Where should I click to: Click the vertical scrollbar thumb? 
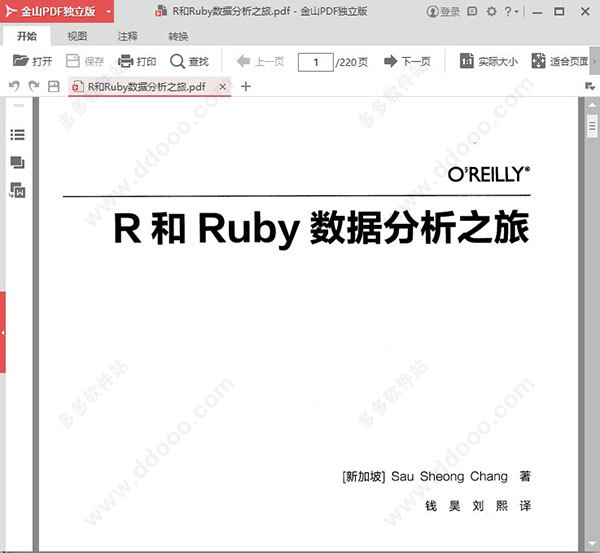pyautogui.click(x=592, y=126)
